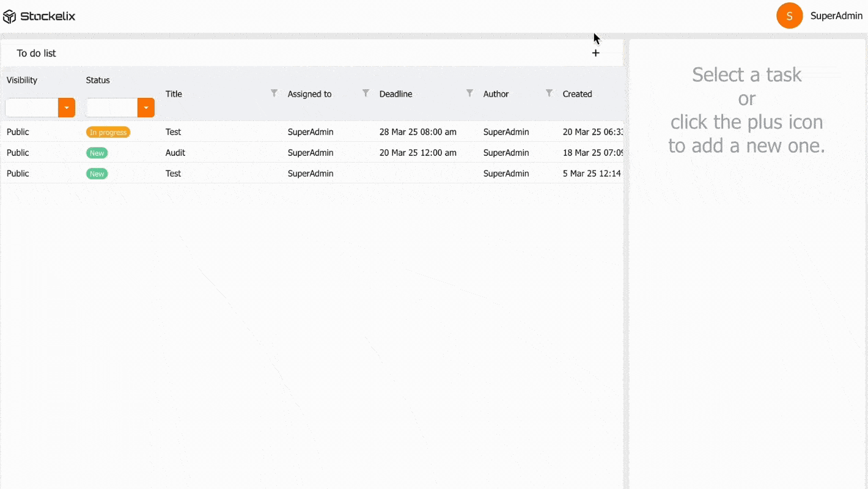
Task: Select the In progress status badge
Action: [x=108, y=132]
